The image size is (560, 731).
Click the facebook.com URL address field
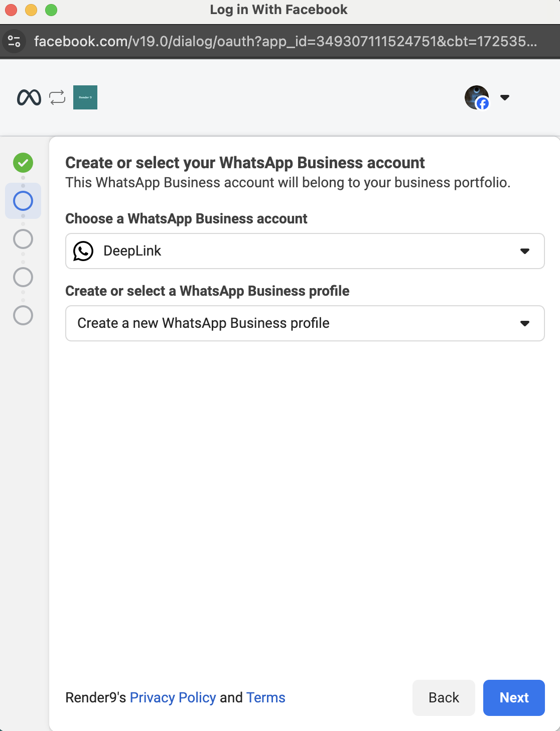285,41
